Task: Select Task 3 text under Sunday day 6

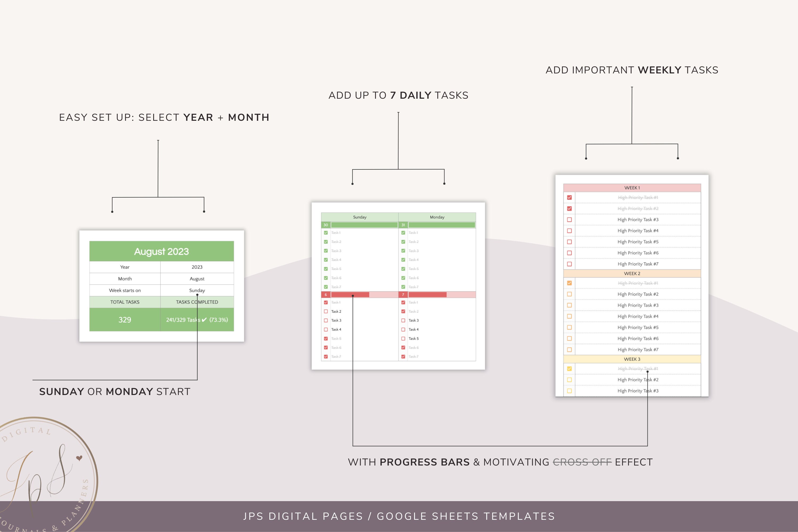Action: (336, 320)
